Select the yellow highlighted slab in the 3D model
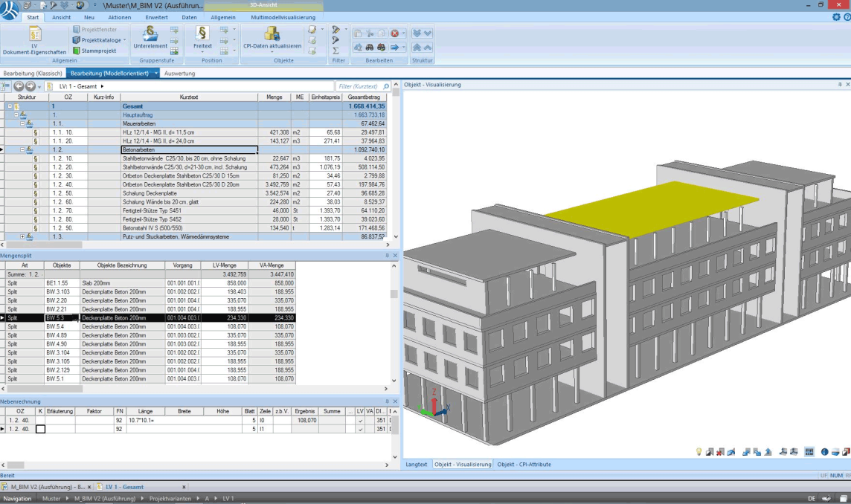Viewport: 851px width, 504px height. (652, 208)
